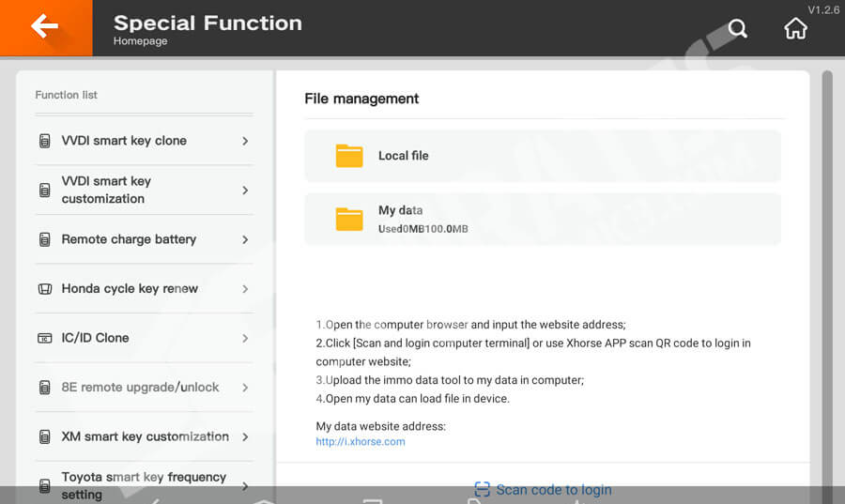Choose Toyota smart key frequency setting
Image resolution: width=845 pixels, height=504 pixels.
[x=144, y=484]
